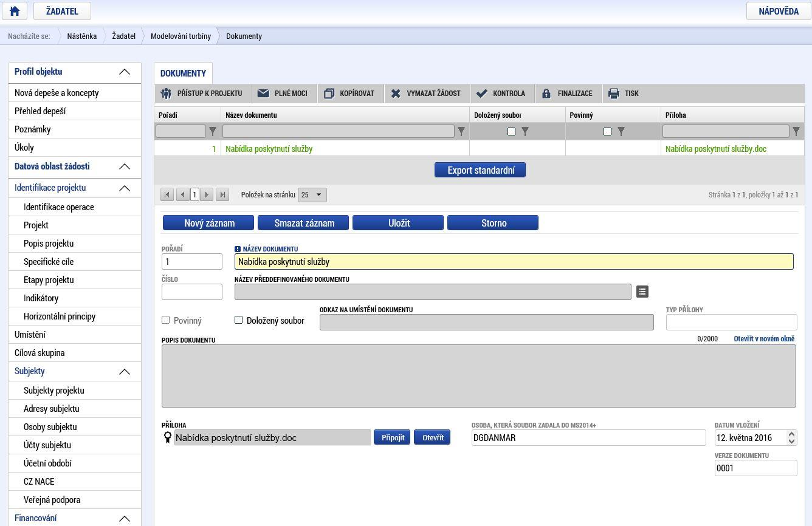This screenshot has width=812, height=526.
Task: Click Uložit button
Action: click(398, 223)
